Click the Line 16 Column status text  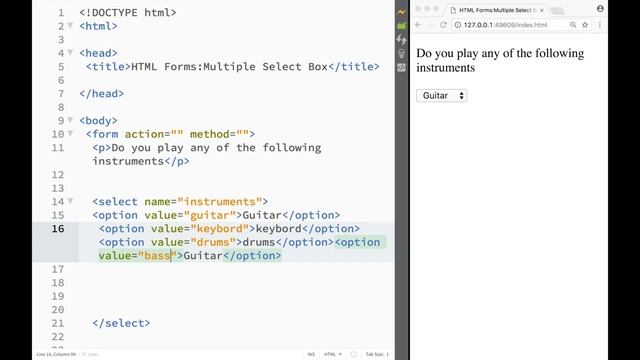(56, 354)
